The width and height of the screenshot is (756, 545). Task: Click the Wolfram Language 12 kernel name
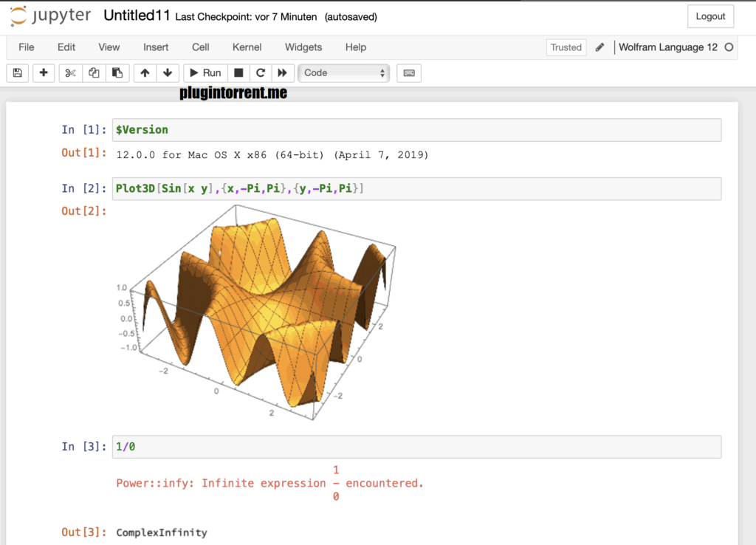[667, 47]
